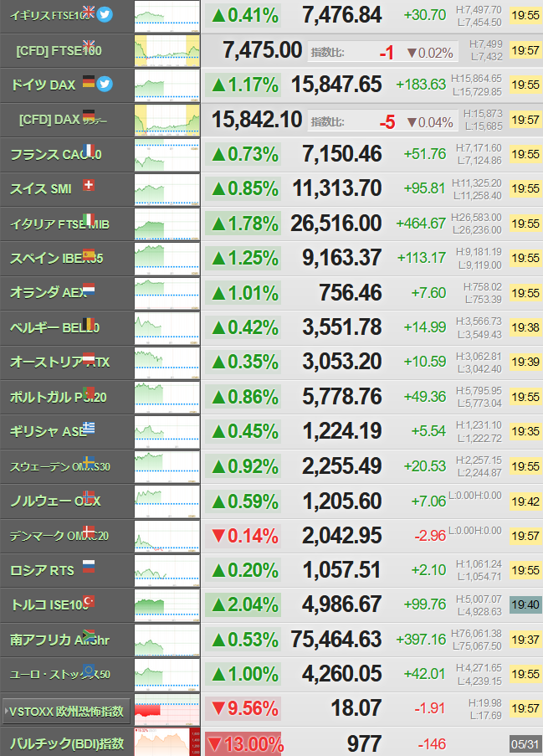The height and width of the screenshot is (756, 543).
Task: Open the バルチック(BDI)指数 link
Action: pos(67,743)
